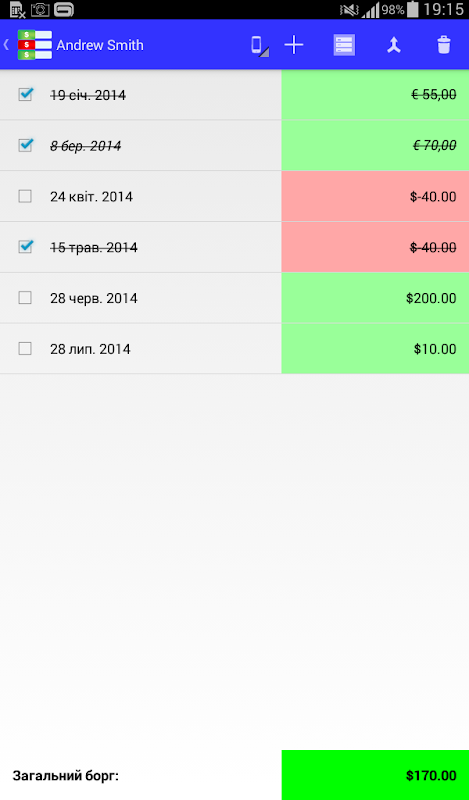Screen dimensions: 469x800
Task: Click the list view icon in toolbar
Action: tap(344, 45)
